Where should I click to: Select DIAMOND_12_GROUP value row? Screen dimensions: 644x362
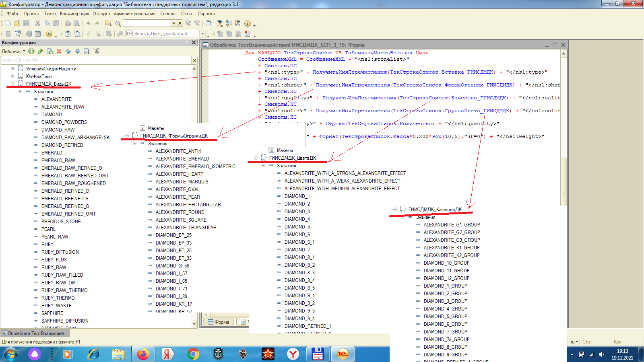[446, 278]
